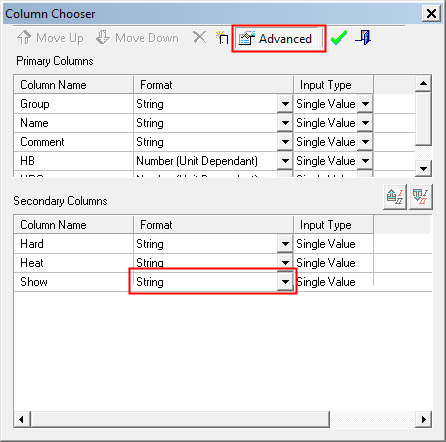Click the primary list scroll down arrow
Image resolution: width=446 pixels, height=442 pixels.
423,168
